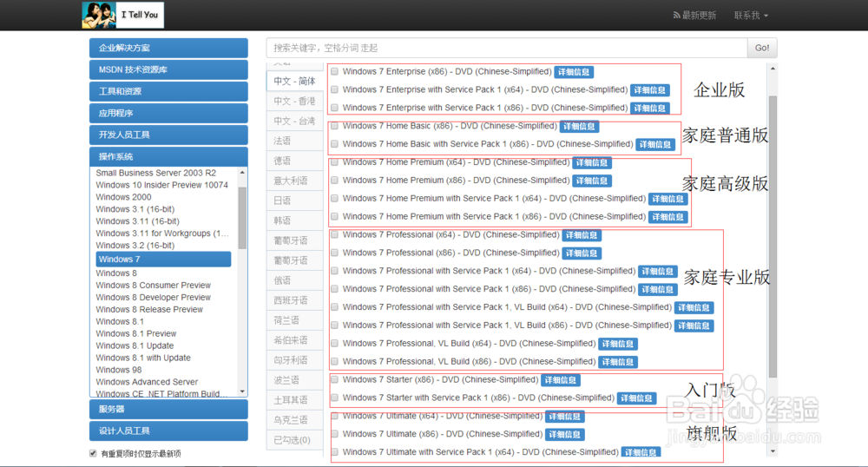Switch to 日语 language tab
868x467 pixels.
click(294, 201)
